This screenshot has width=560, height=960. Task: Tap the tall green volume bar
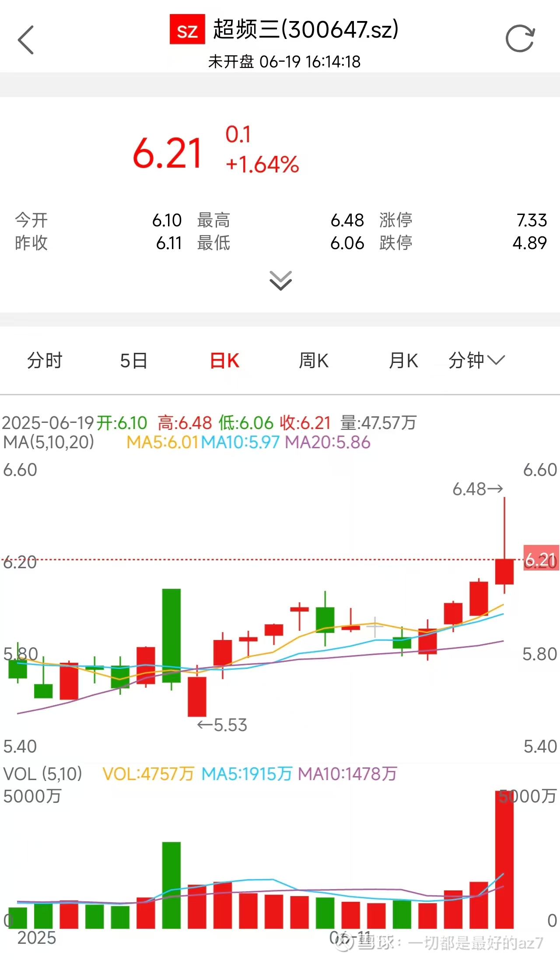coord(171,885)
